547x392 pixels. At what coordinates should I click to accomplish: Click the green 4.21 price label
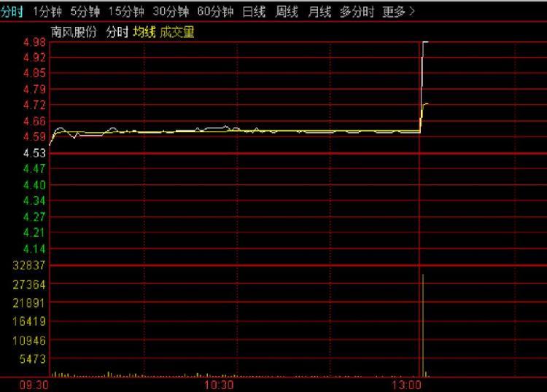[34, 232]
